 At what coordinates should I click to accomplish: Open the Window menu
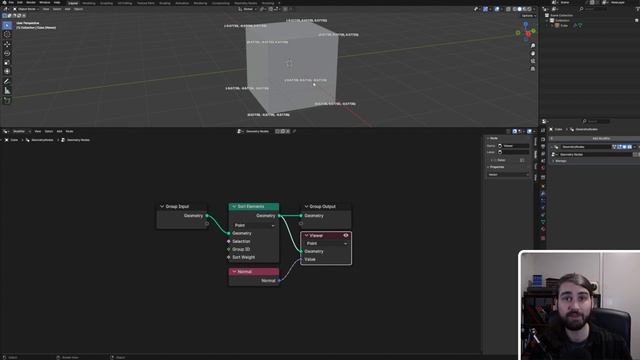click(44, 2)
